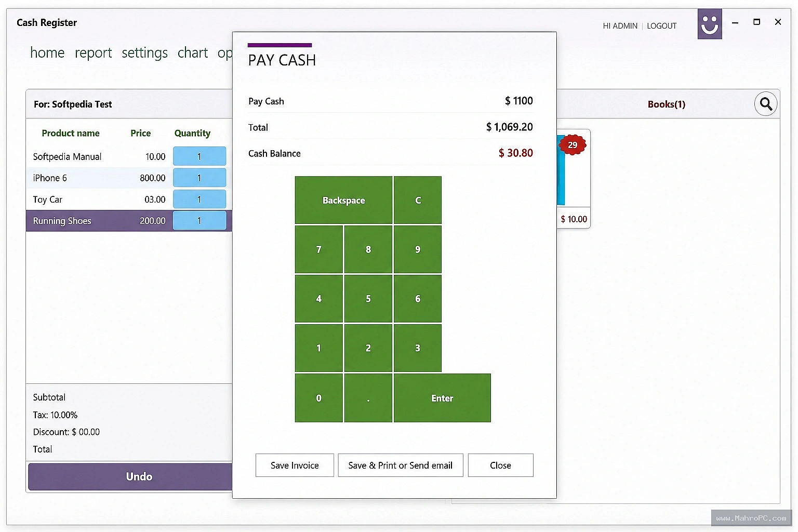
Task: Tap the decimal point key
Action: 368,398
